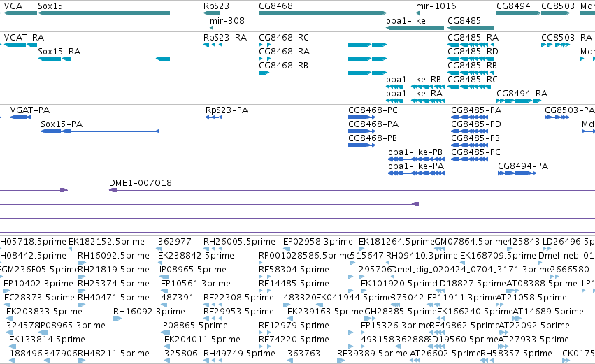Select the CG8503-RA transcript label
The width and height of the screenshot is (595, 364).
click(566, 38)
